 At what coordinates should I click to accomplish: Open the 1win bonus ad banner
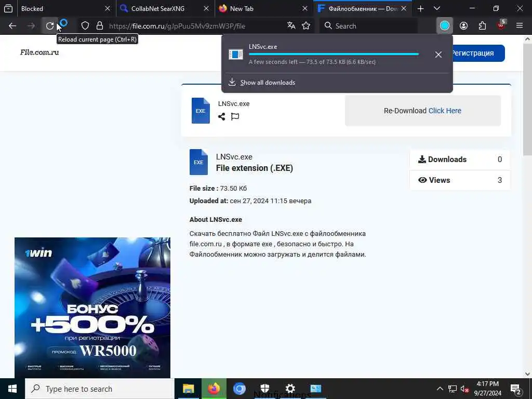(92, 308)
